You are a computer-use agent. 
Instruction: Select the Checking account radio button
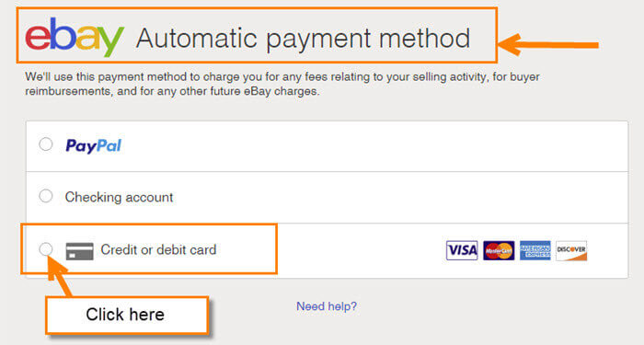click(x=46, y=196)
